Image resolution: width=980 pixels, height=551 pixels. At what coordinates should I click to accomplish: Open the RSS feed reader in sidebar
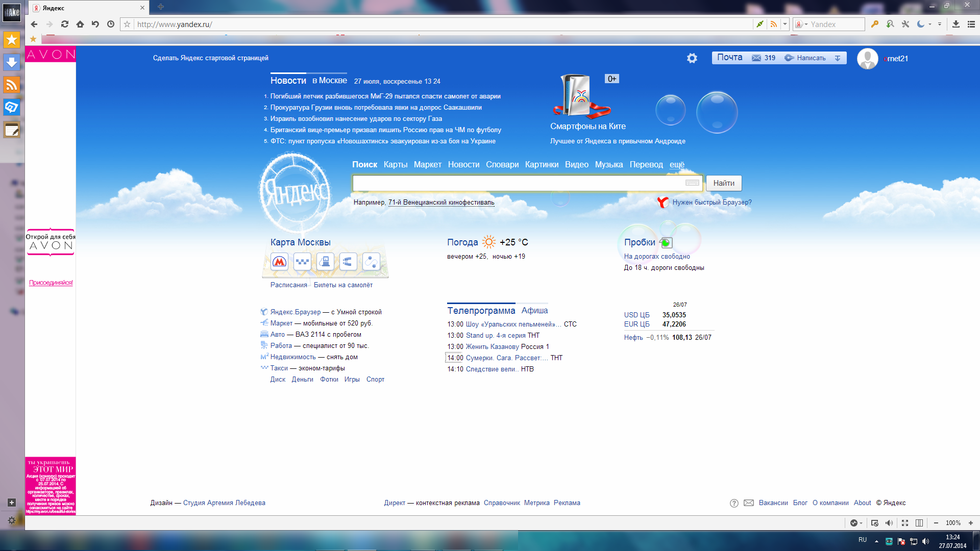tap(12, 85)
